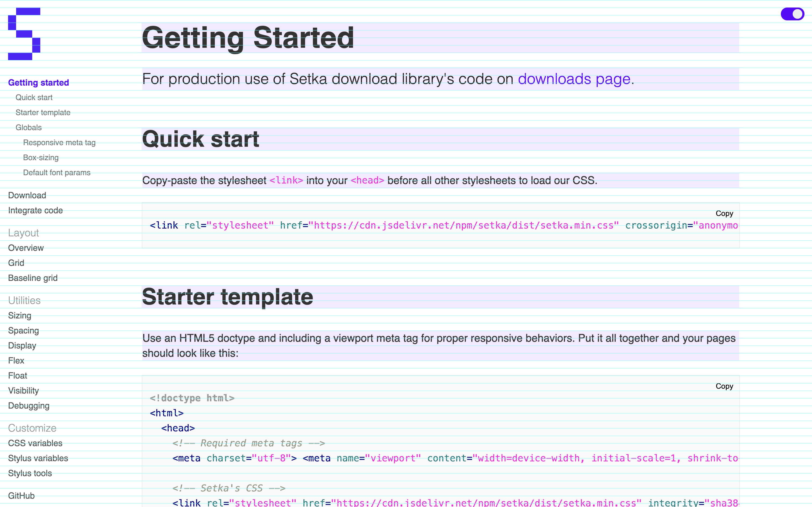Select Grid under Layout
The height and width of the screenshot is (507, 812).
(x=16, y=263)
